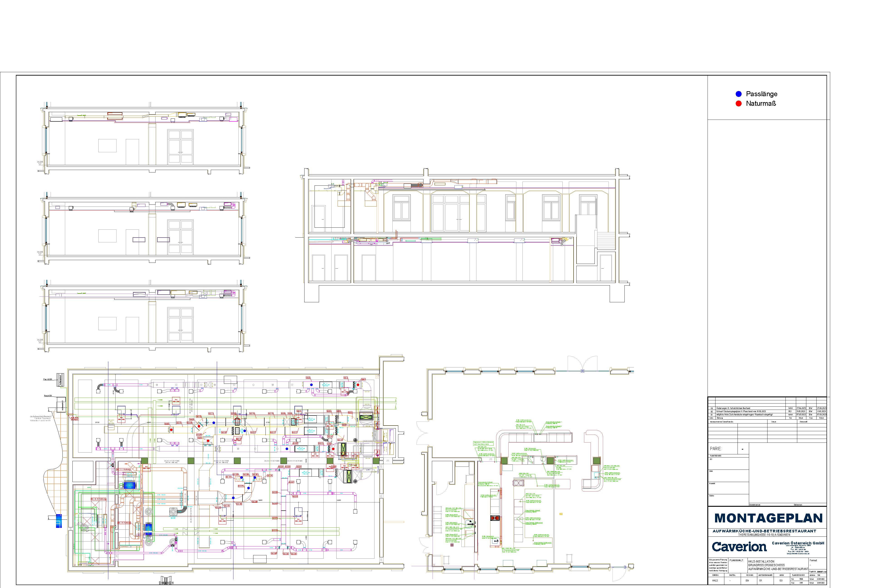Click the EG 12-16 Kühlung label
869x588 pixels.
99,499
